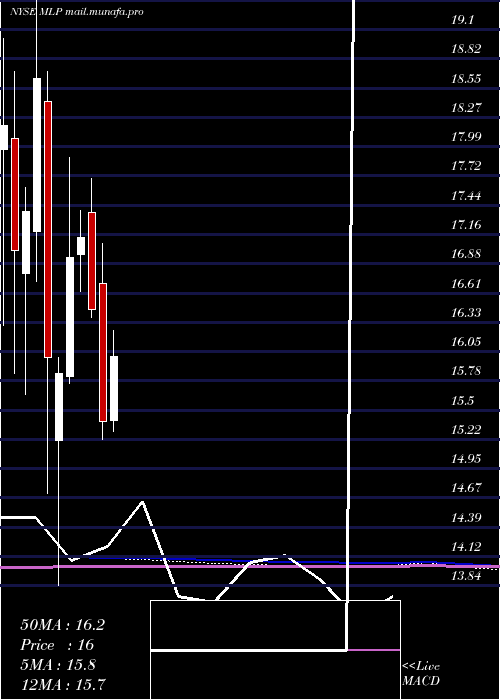Click the 15.5 price axis label
The height and width of the screenshot is (700, 500).
(462, 400)
